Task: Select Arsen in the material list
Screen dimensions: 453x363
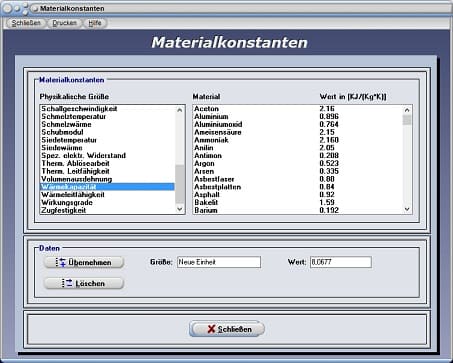Action: 298,171
